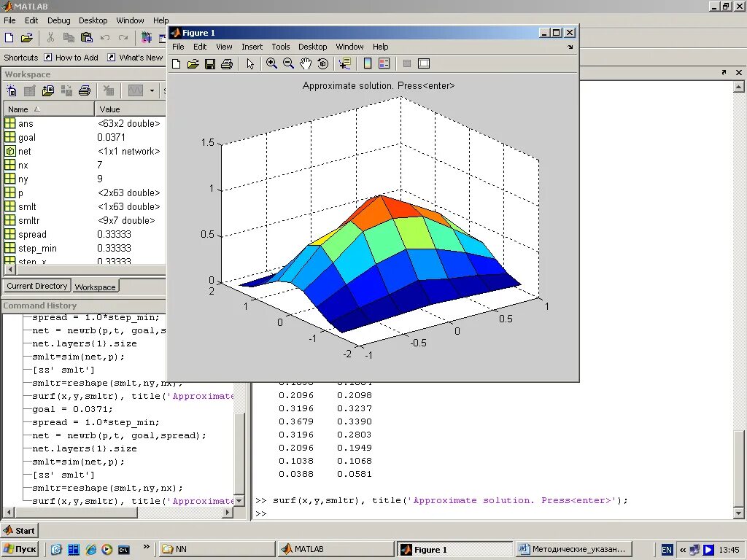The width and height of the screenshot is (747, 560).
Task: Select the 'goal' variable in Workspace
Action: pos(85,138)
